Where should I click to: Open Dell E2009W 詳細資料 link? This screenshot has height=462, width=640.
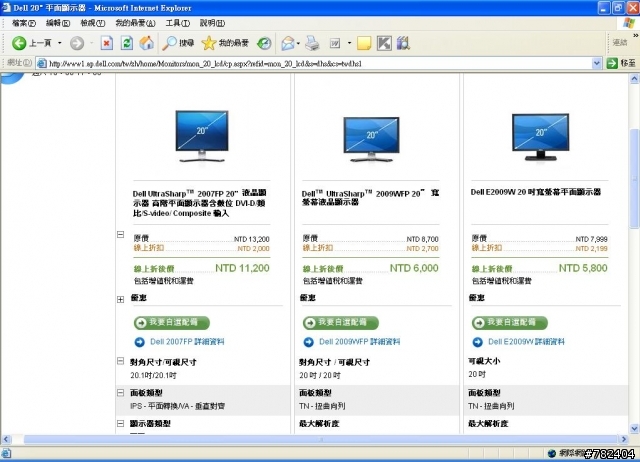point(527,342)
